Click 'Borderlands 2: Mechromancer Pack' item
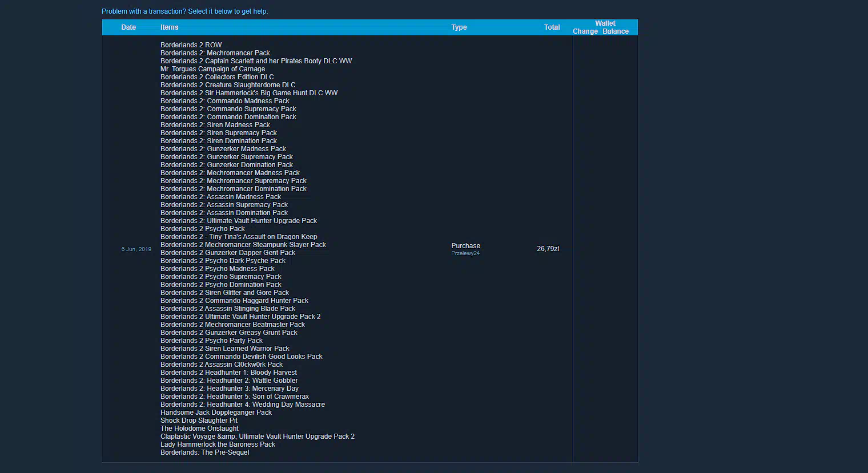This screenshot has width=868, height=473. pyautogui.click(x=215, y=53)
